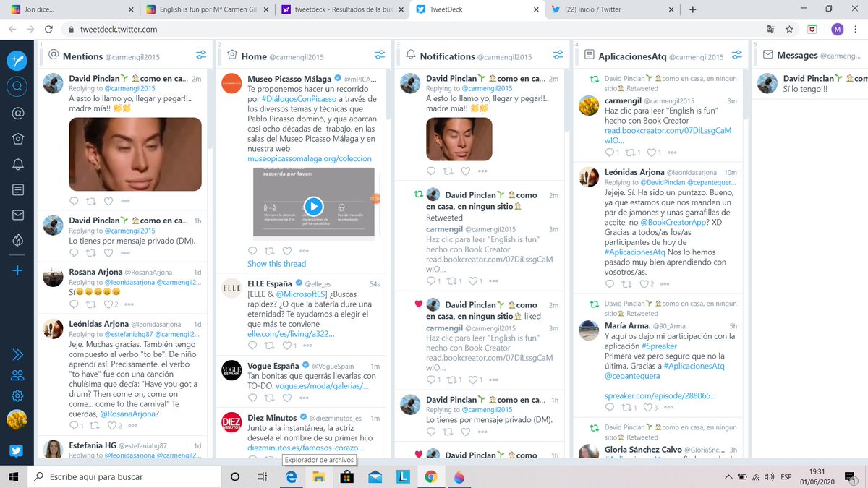
Task: Open more options on David Pinclan's first mention
Action: (126, 201)
